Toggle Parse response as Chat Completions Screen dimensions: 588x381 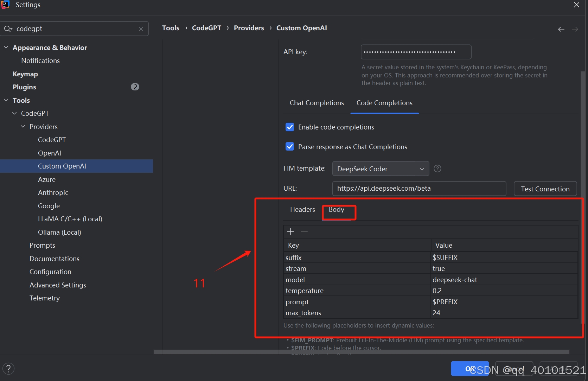[x=290, y=147]
